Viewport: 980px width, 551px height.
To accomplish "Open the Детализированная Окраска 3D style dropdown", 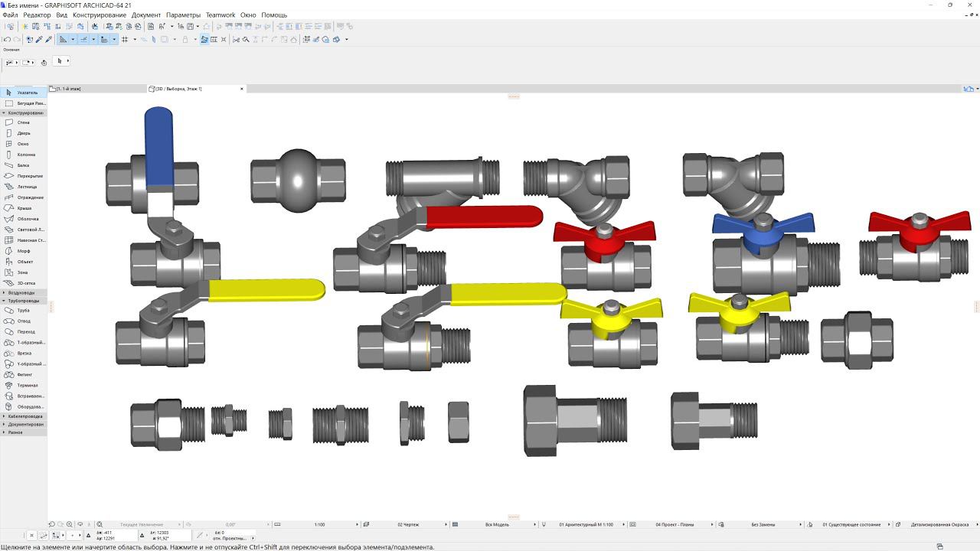I will [x=939, y=525].
